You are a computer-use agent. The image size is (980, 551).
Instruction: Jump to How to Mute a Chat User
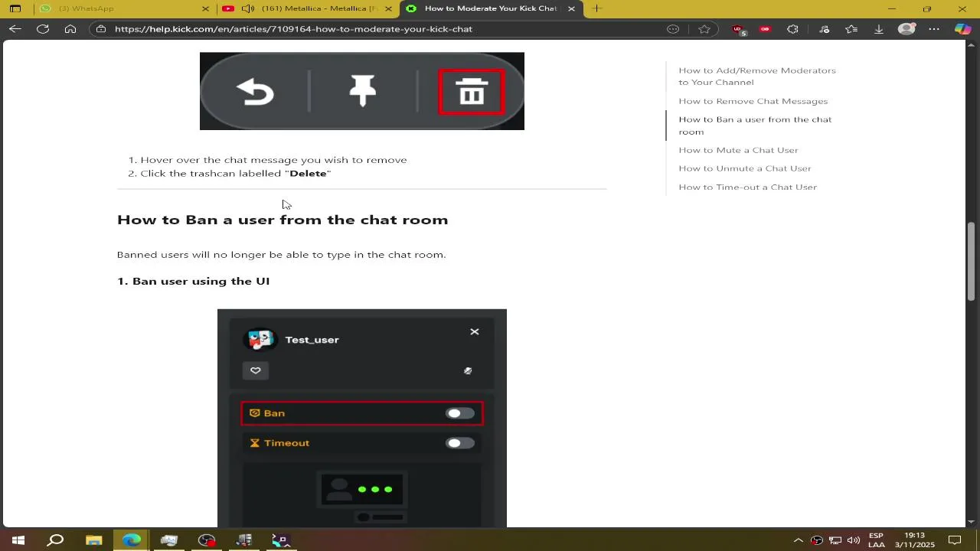coord(738,150)
